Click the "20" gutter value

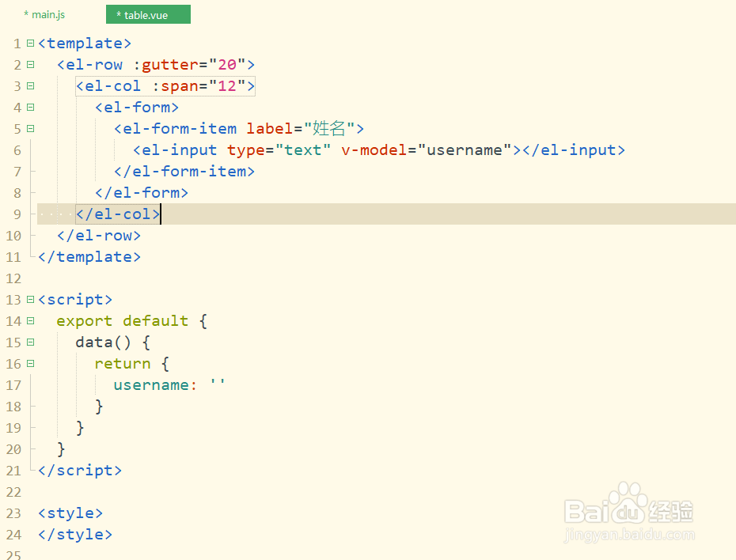pos(227,65)
